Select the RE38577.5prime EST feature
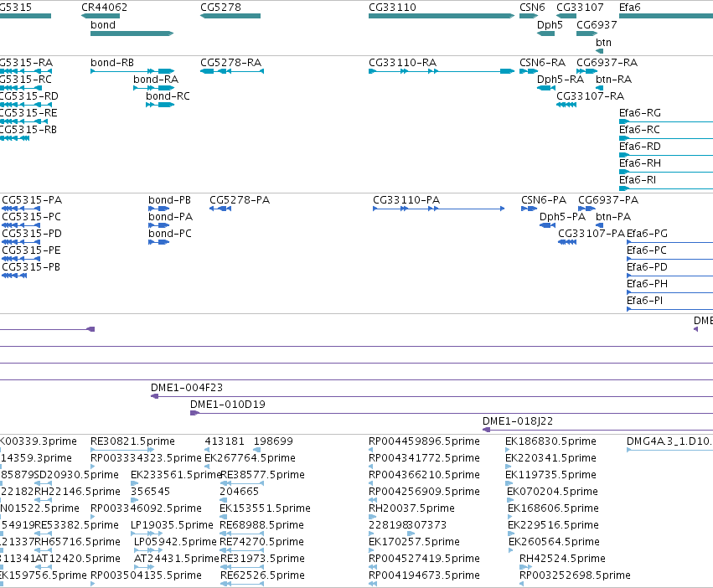713x588 pixels. pyautogui.click(x=242, y=483)
